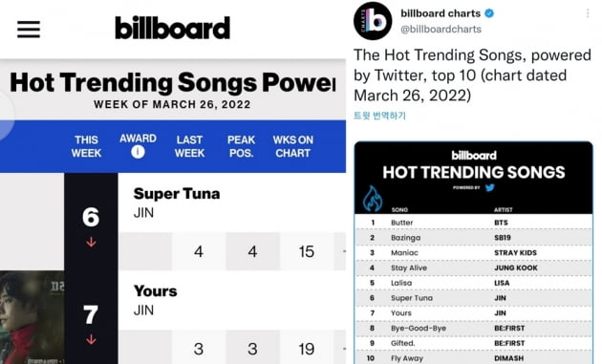Screen dimensions: 602x364
Task: Select the WKS ON CHART column header
Action: (x=293, y=146)
